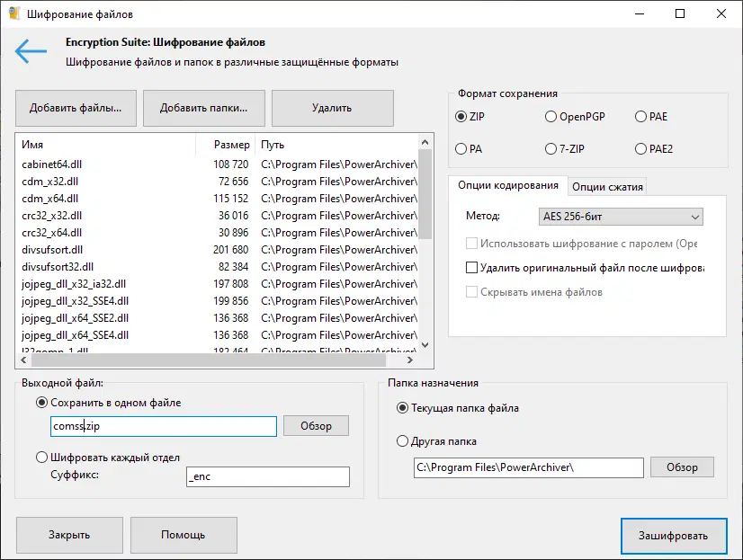Select divsufsort.dll row

click(218, 250)
